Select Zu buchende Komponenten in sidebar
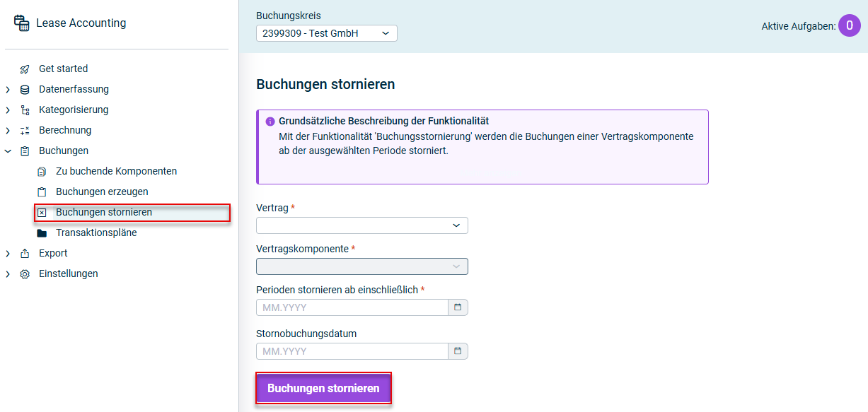 (x=116, y=171)
